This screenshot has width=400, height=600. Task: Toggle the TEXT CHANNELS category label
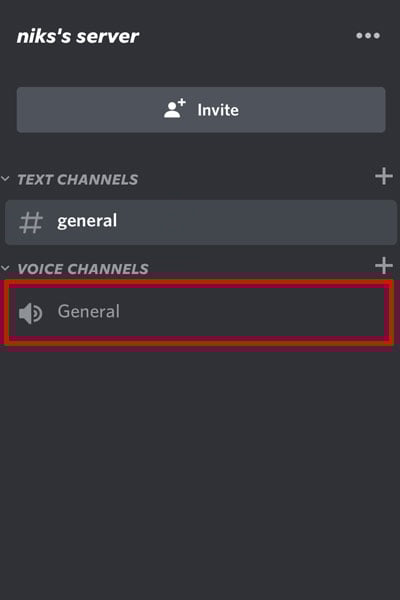[78, 179]
